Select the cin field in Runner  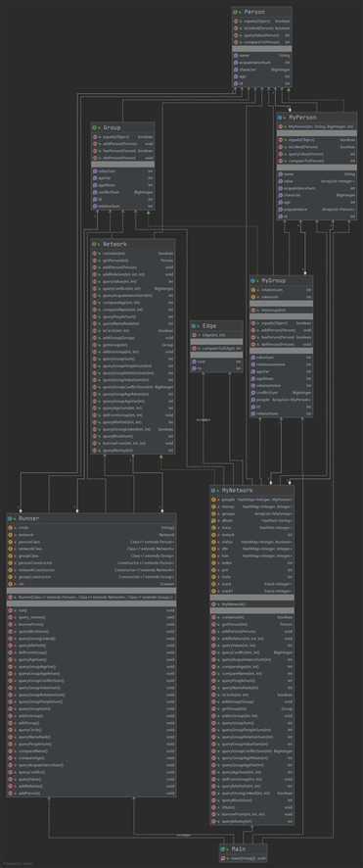point(92,584)
